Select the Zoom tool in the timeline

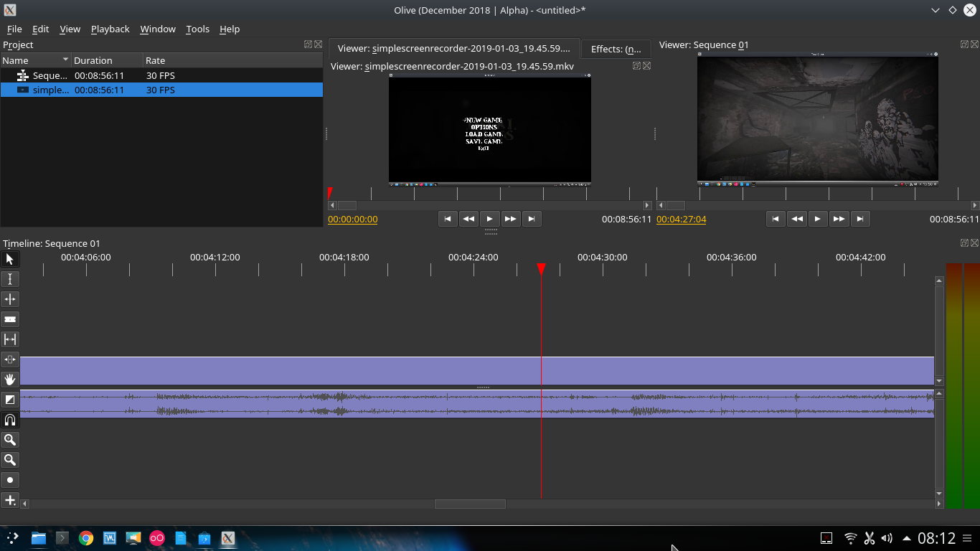(x=10, y=440)
